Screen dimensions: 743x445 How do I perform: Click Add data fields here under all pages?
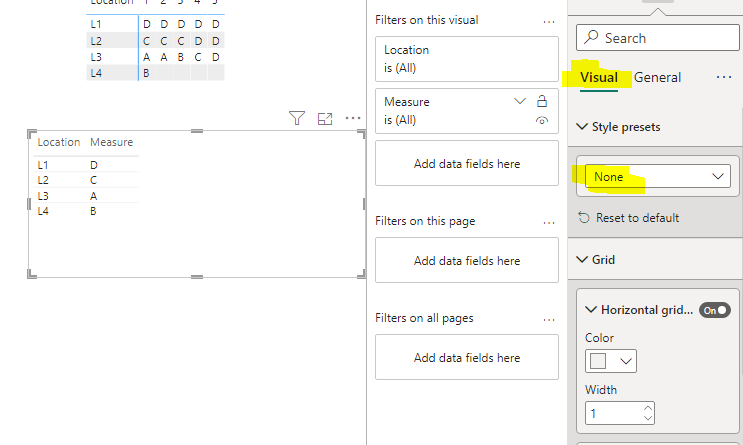click(467, 357)
